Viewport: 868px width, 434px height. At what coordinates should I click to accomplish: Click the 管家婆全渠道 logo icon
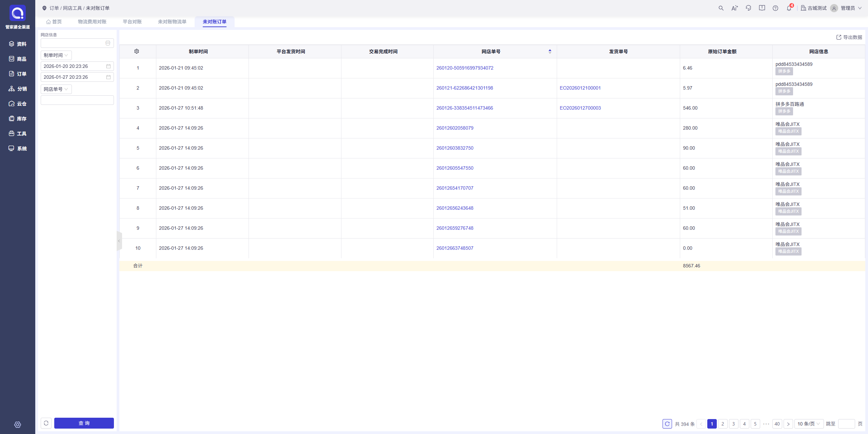18,13
